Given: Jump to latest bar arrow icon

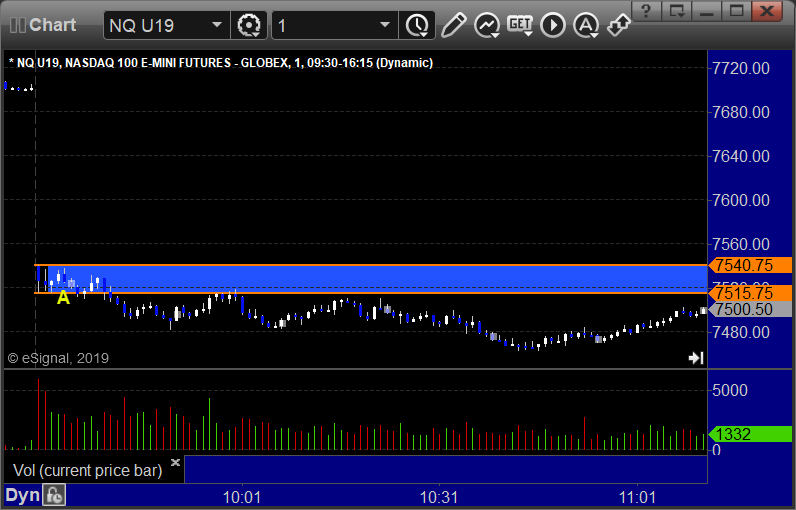Looking at the screenshot, I should (696, 358).
